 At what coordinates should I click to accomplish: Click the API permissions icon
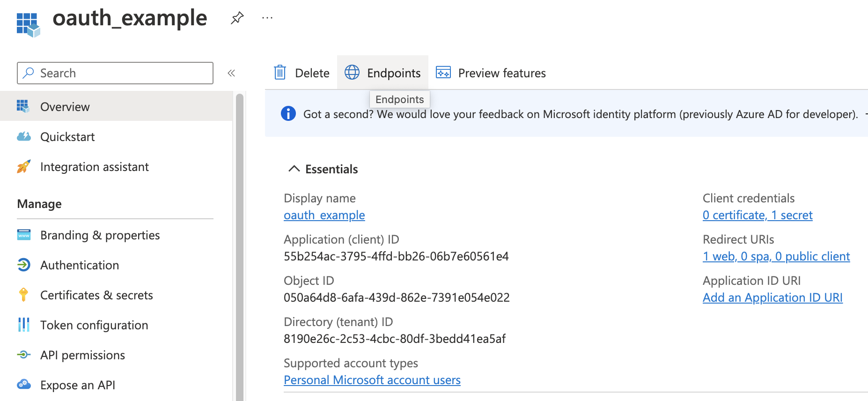[x=24, y=355]
